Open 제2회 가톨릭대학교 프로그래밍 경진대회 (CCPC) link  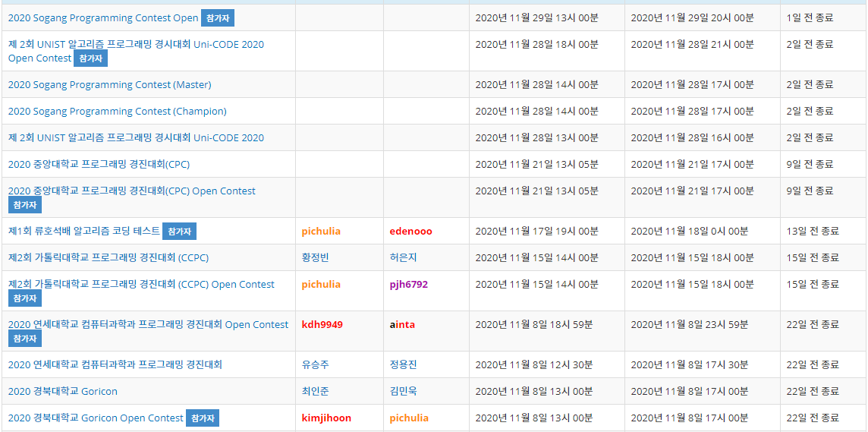point(108,257)
